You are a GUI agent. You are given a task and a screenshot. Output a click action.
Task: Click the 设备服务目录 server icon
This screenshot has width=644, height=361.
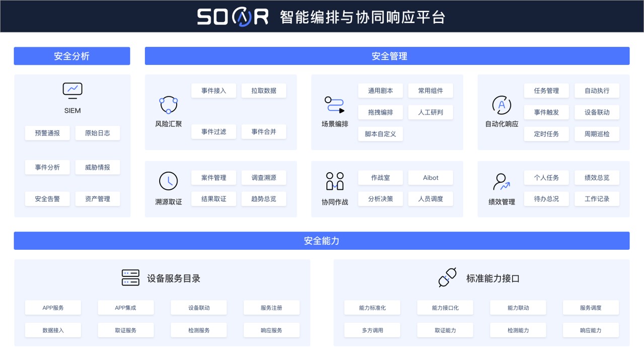(x=130, y=278)
